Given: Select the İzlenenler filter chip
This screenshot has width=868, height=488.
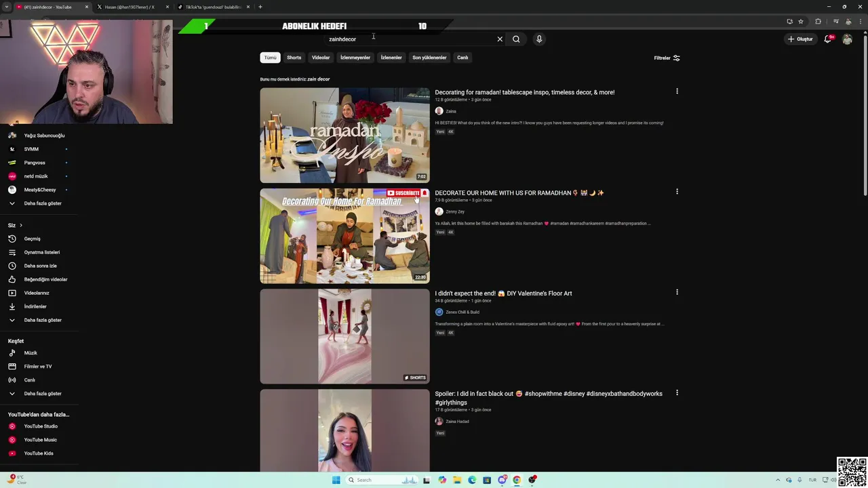Looking at the screenshot, I should 391,58.
